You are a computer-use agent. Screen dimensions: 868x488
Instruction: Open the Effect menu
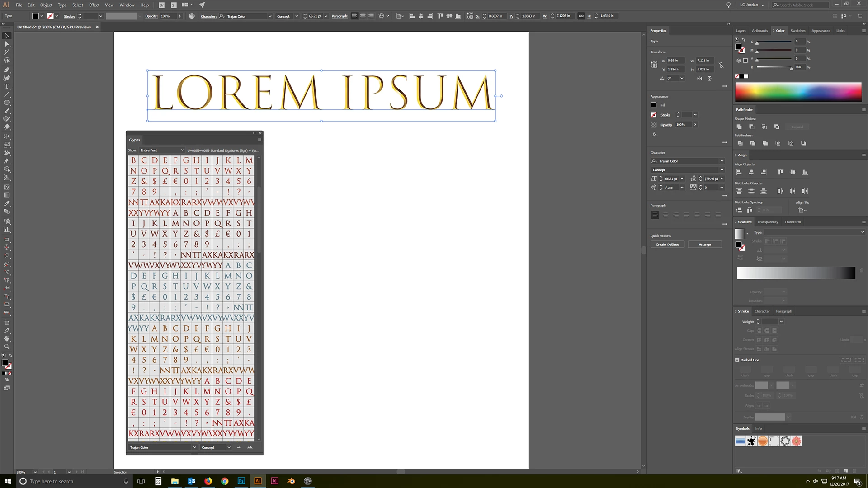94,5
